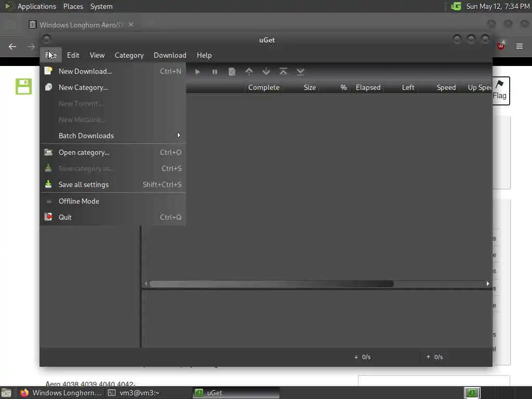
Task: Click the Pause download toolbar icon
Action: (215, 72)
